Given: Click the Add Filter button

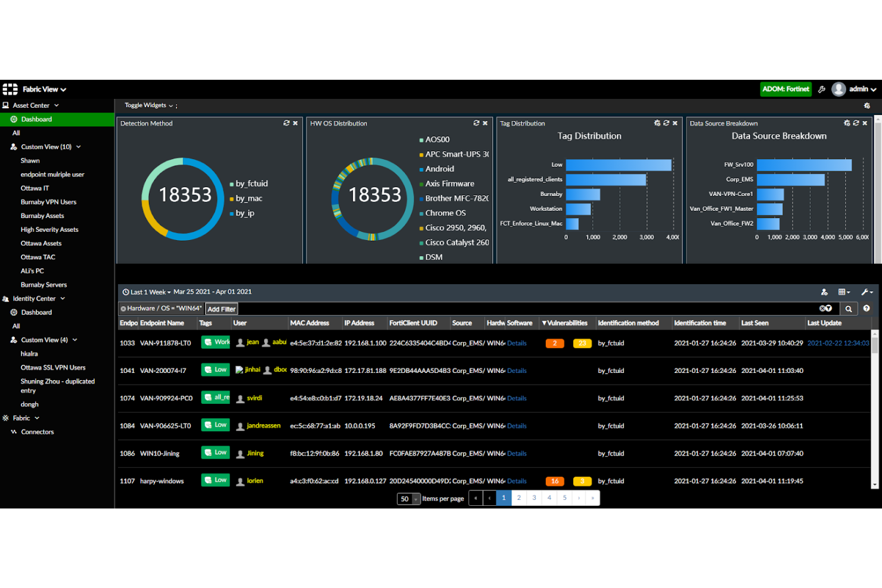Looking at the screenshot, I should 221,309.
